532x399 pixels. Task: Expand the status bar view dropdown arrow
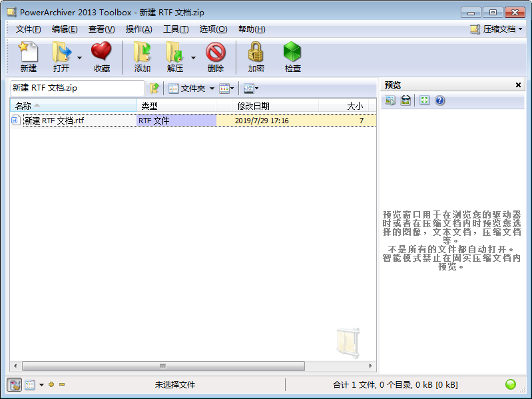(41, 385)
